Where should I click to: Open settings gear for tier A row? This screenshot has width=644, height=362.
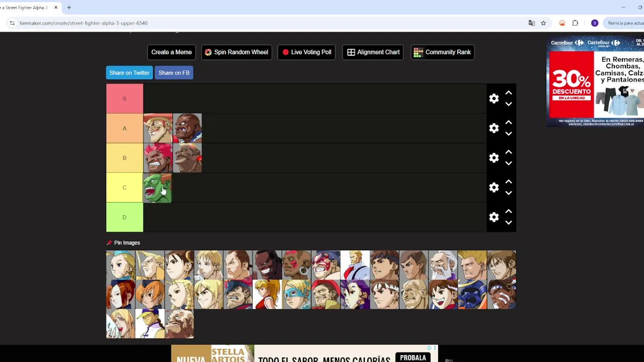coord(494,128)
